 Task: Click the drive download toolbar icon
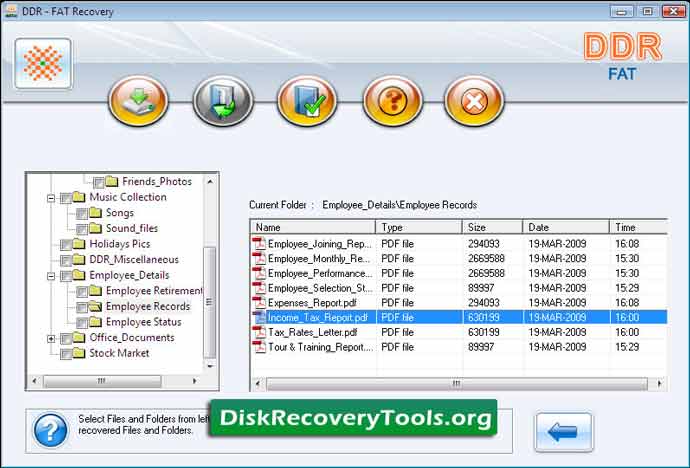tap(138, 101)
